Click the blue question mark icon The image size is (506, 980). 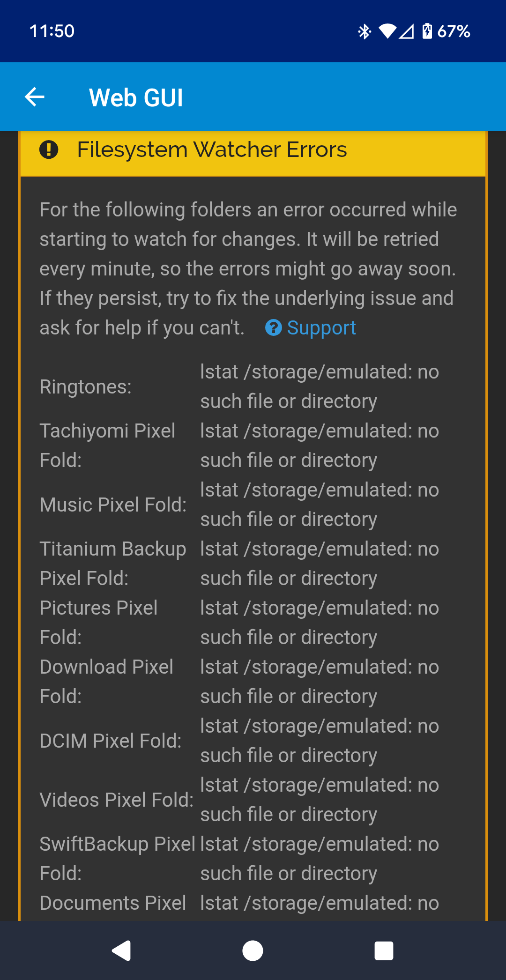click(x=274, y=328)
